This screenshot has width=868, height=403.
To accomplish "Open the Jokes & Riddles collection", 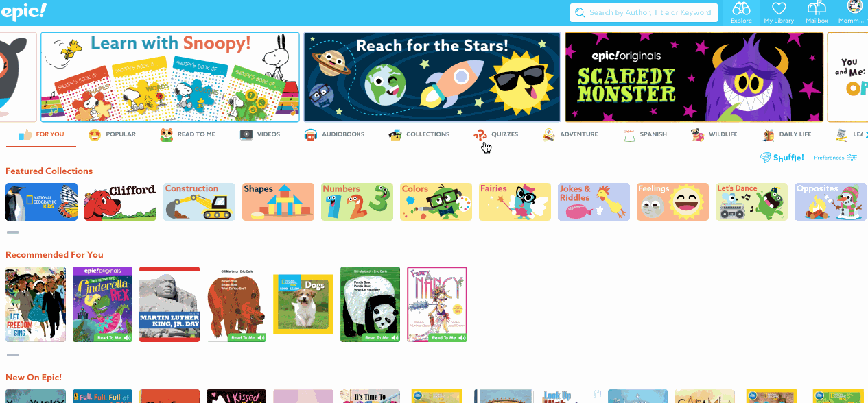I will click(x=594, y=201).
